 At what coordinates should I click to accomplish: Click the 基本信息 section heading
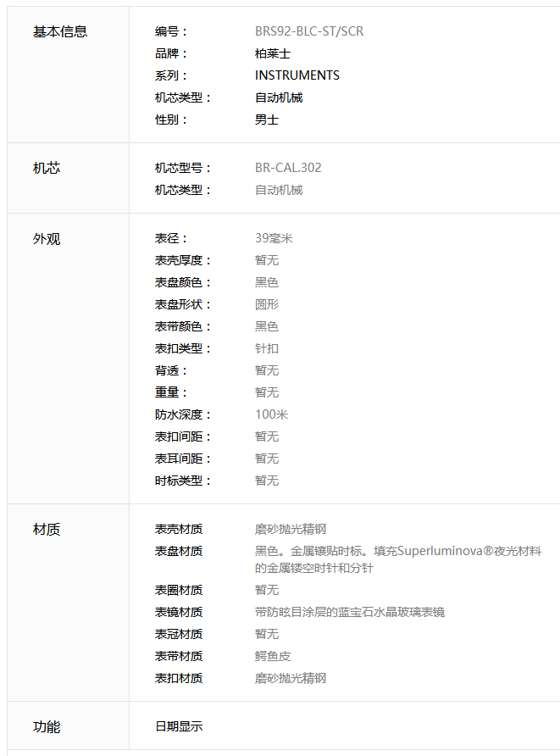[60, 32]
